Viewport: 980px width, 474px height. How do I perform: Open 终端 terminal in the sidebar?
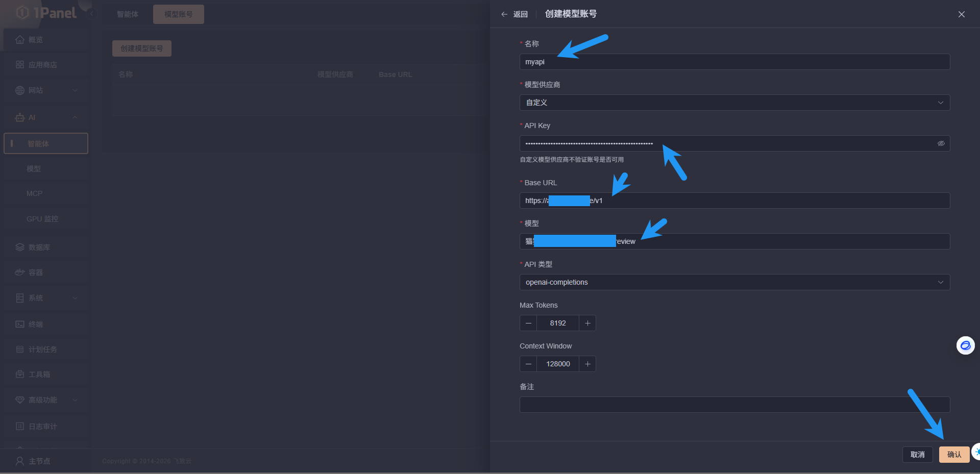tap(36, 324)
